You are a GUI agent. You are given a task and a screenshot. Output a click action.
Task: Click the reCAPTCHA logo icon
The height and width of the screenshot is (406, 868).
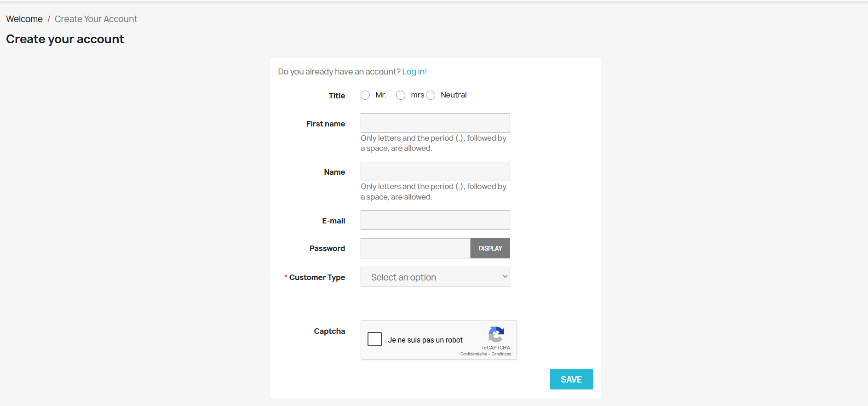pos(496,334)
